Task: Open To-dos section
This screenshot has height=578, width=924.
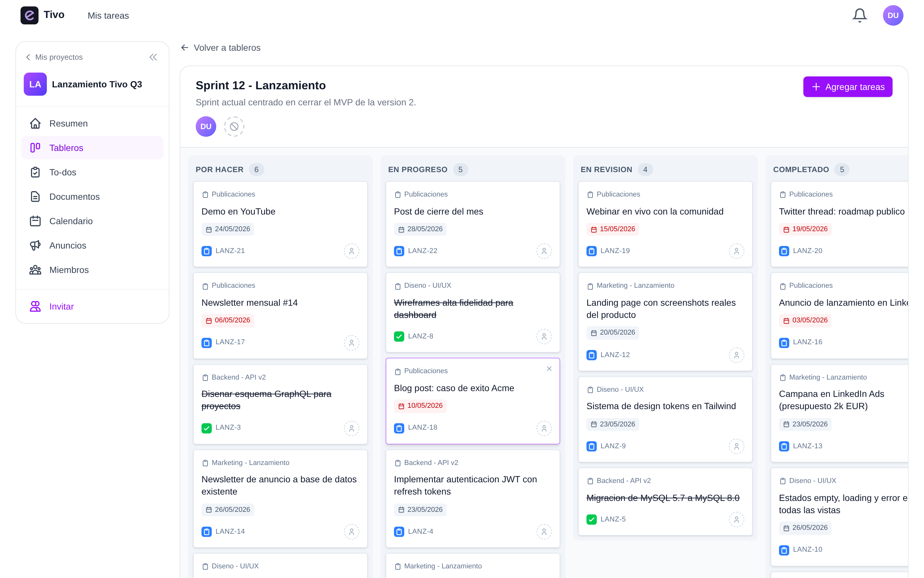Action: (92, 172)
